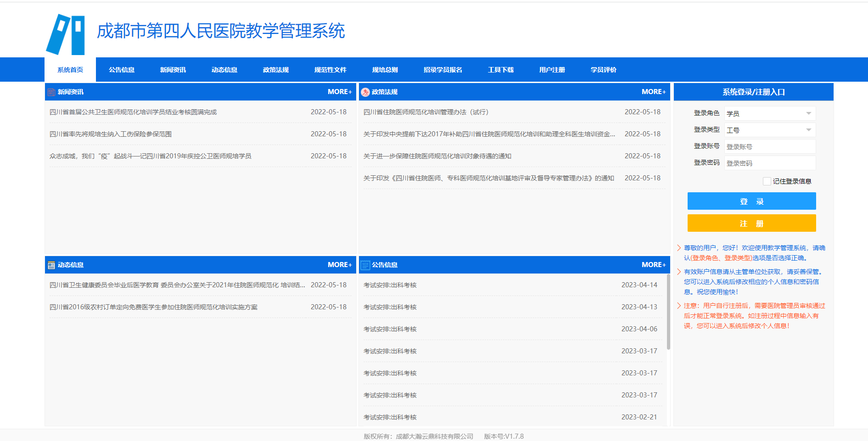Open the 系统首页 tab
Viewport: 868px width, 441px height.
(70, 70)
